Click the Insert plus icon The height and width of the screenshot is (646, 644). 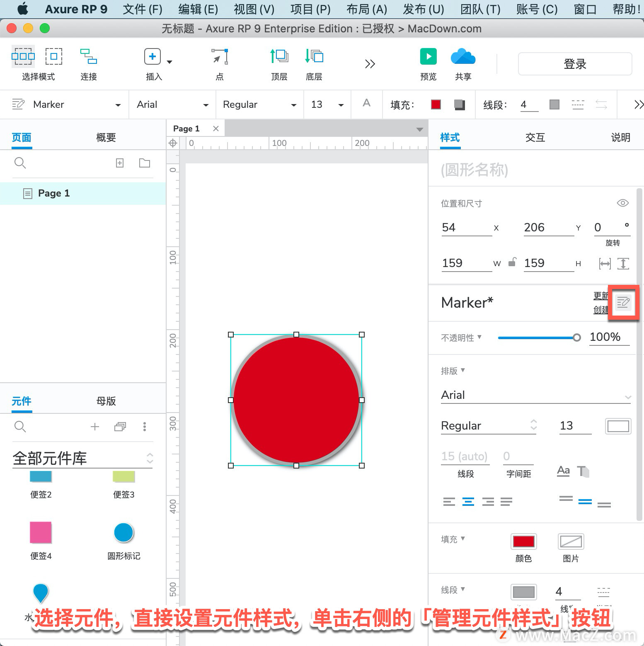(x=153, y=56)
